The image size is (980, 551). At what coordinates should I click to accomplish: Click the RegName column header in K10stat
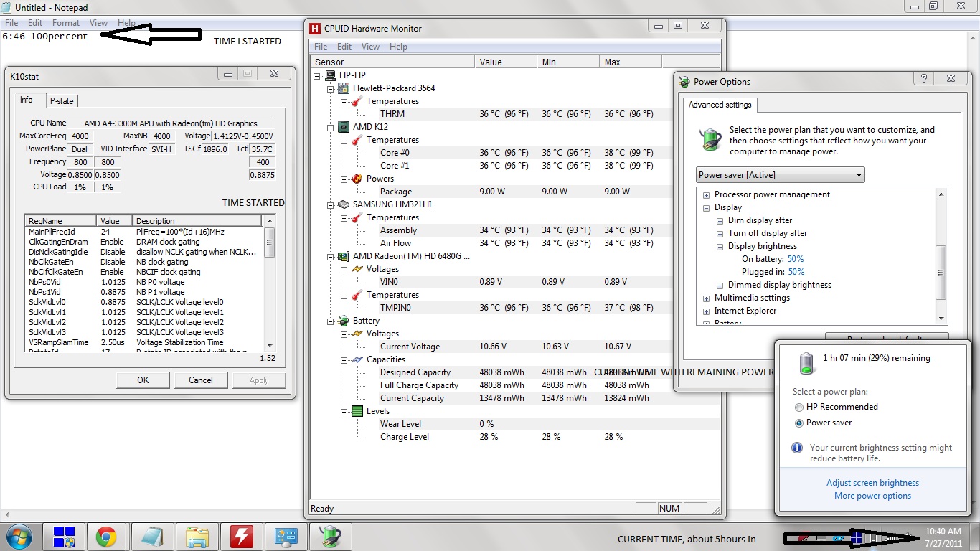[61, 221]
